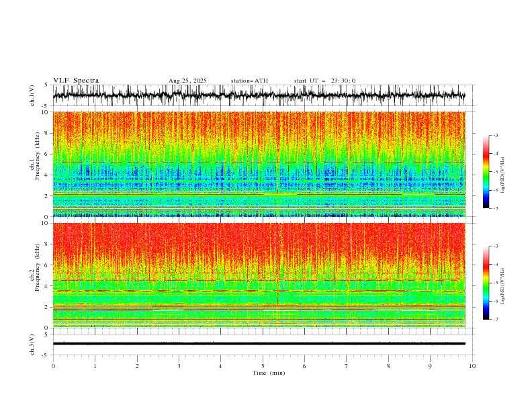Click the ch.1 voltage waveform trace
The height and width of the screenshot is (411, 532).
click(x=259, y=95)
